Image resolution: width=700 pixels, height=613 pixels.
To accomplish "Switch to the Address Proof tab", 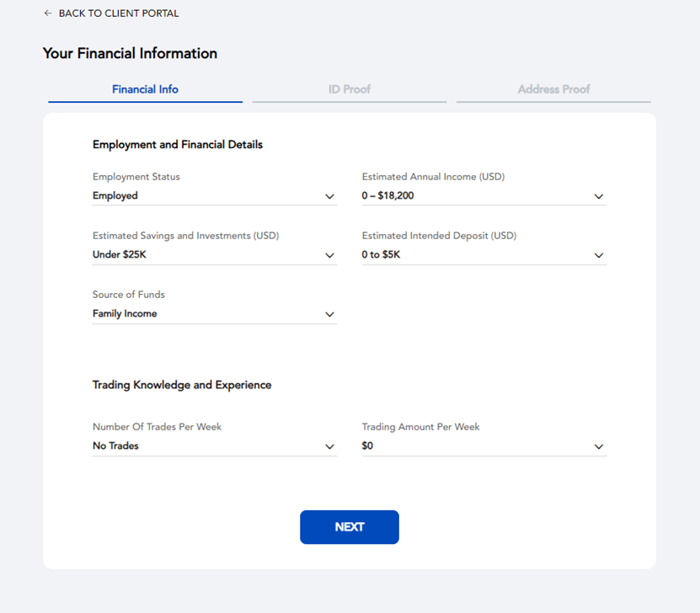I will pyautogui.click(x=553, y=88).
